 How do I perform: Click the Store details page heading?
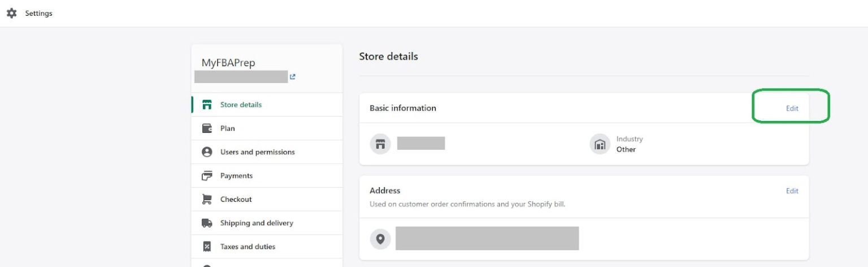click(x=388, y=56)
